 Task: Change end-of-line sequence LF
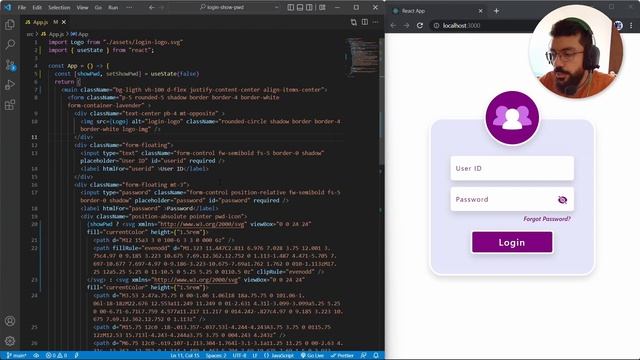coord(255,356)
